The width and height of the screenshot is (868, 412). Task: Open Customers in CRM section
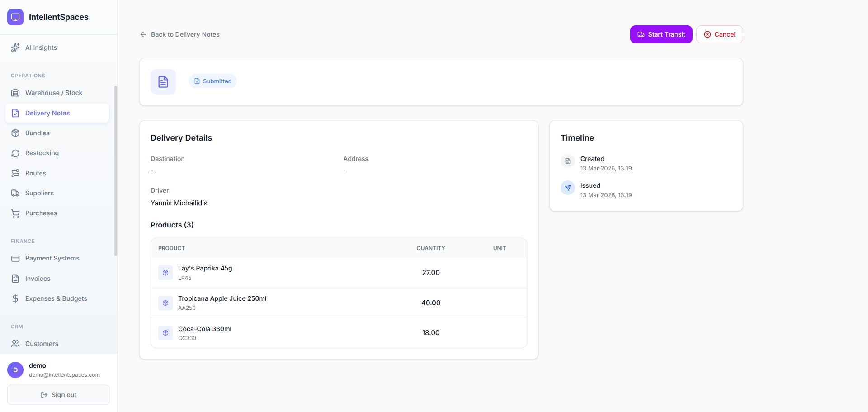(57, 344)
